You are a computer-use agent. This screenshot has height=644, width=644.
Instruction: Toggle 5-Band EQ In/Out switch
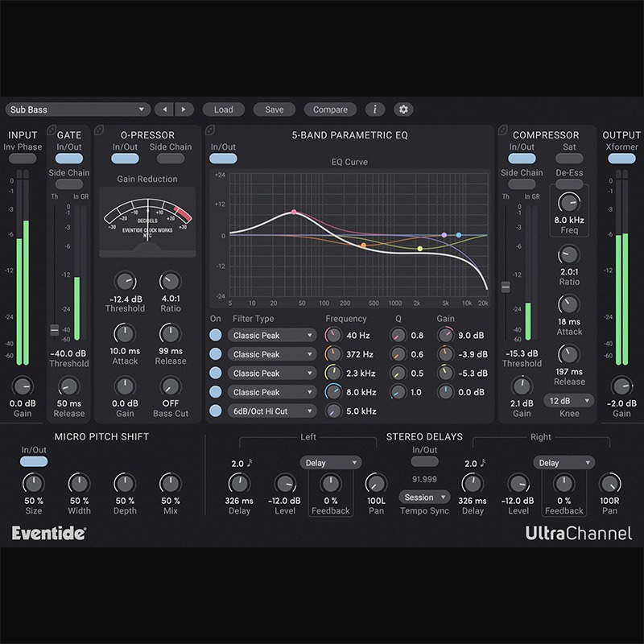click(x=223, y=159)
